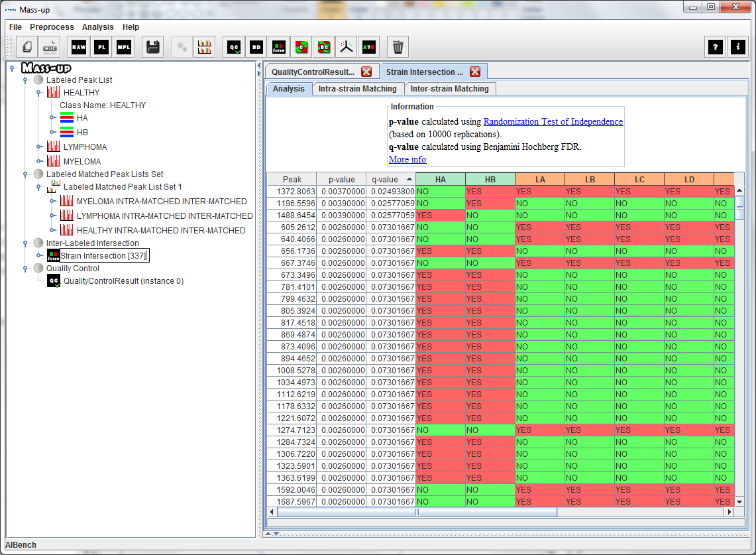Close the Strain Intersection tab

point(475,72)
